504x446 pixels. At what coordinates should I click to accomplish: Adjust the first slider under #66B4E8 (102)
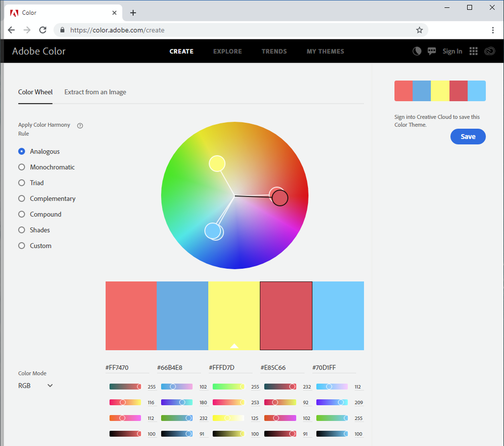(x=177, y=386)
